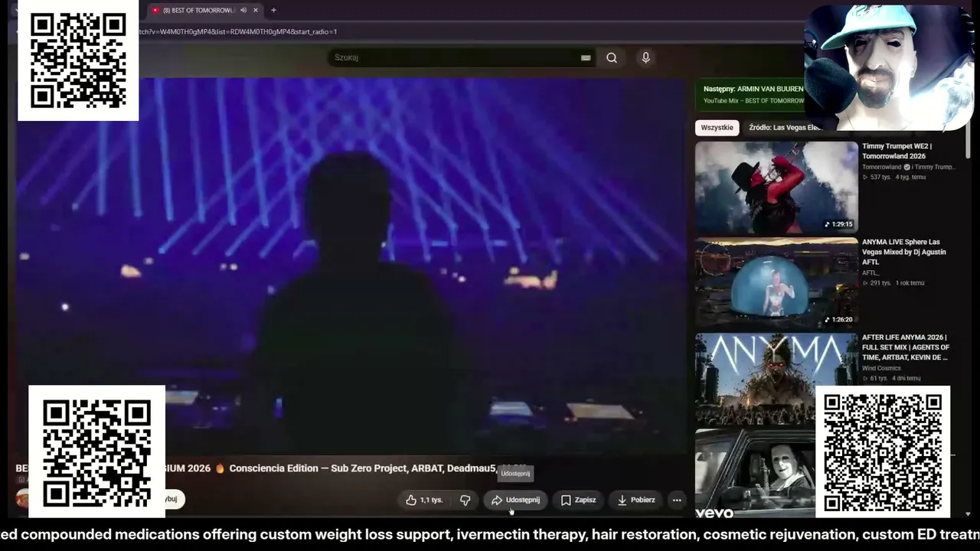
Task: Expand the Następny: ARMIN VAN BUUREN playlist panel
Action: (x=753, y=94)
